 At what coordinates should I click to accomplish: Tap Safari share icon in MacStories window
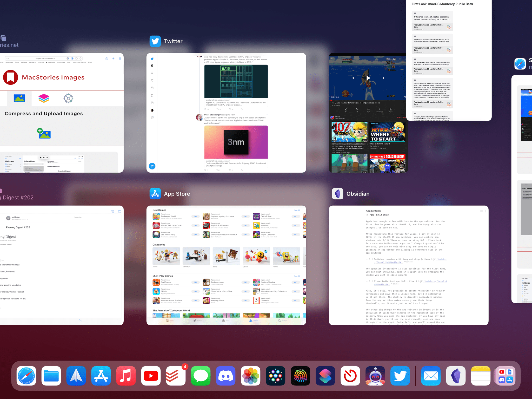(x=107, y=58)
